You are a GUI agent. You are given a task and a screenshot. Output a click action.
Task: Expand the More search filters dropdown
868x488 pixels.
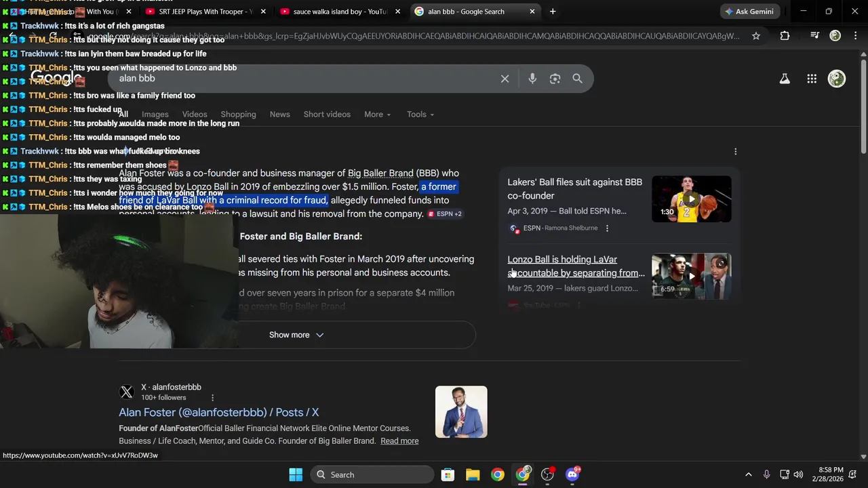(x=377, y=115)
